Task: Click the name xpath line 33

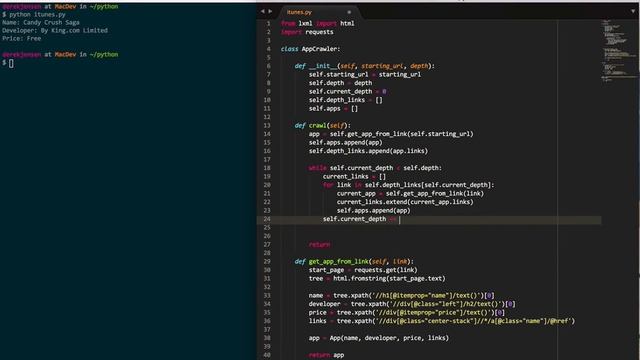Action: tap(401, 296)
